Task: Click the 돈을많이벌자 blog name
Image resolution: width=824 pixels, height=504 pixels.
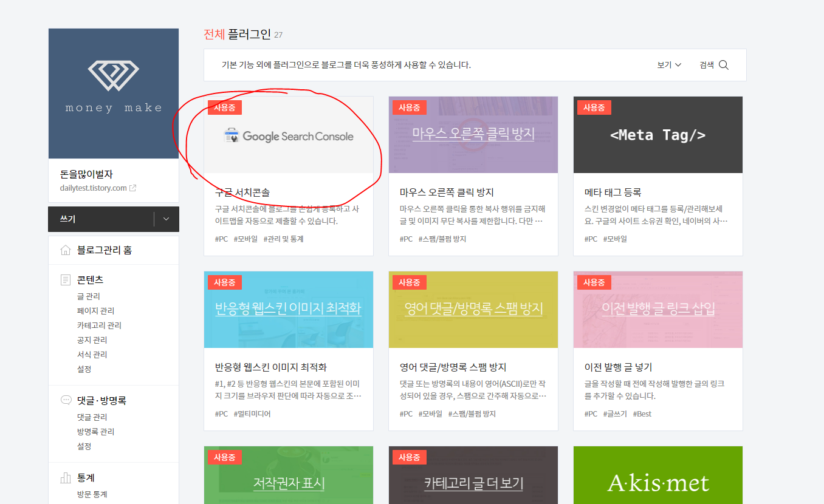Action: [86, 174]
